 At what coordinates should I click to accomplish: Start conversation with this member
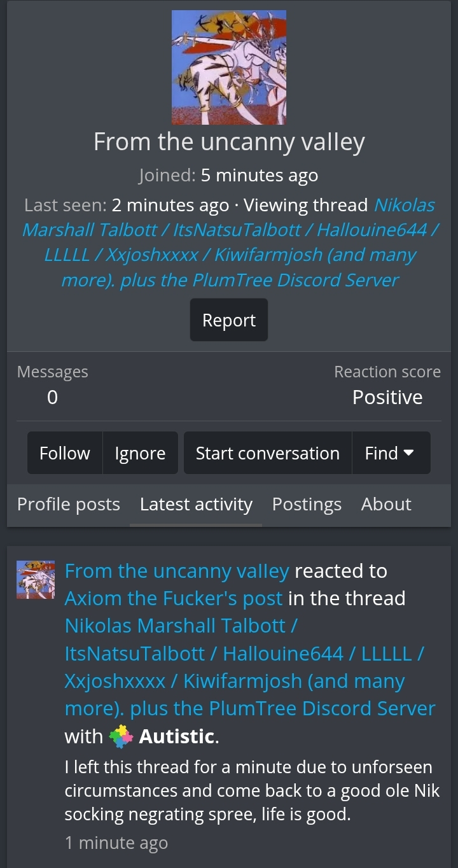(x=268, y=453)
